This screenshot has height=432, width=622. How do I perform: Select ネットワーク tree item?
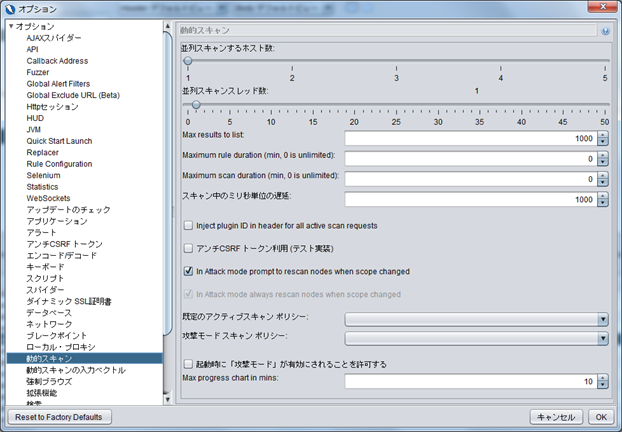(49, 324)
